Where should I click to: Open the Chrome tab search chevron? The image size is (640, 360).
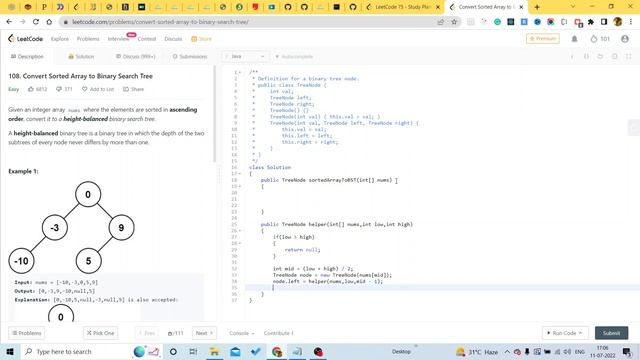573,7
